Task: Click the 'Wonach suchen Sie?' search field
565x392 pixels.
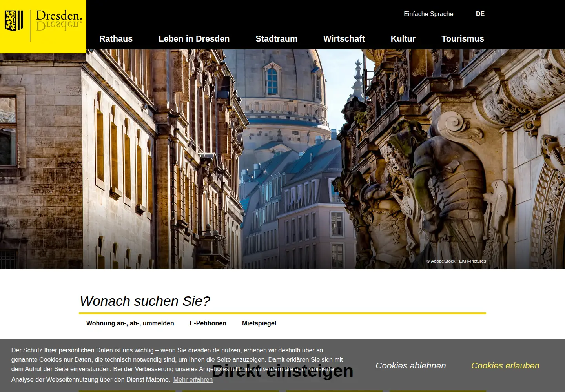Action: tap(282, 301)
